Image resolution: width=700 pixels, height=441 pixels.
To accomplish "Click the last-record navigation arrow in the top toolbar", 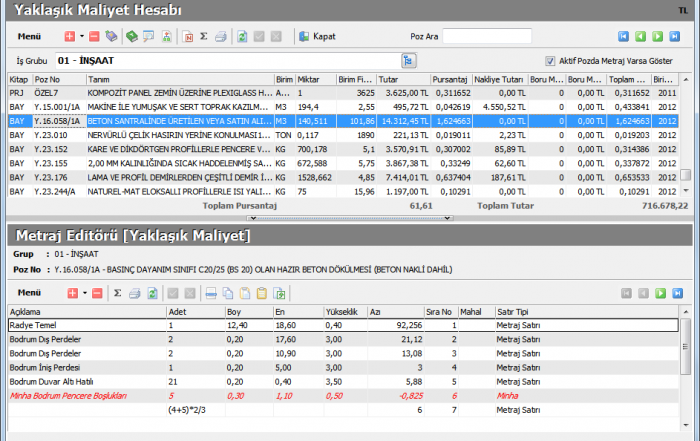I will [674, 36].
